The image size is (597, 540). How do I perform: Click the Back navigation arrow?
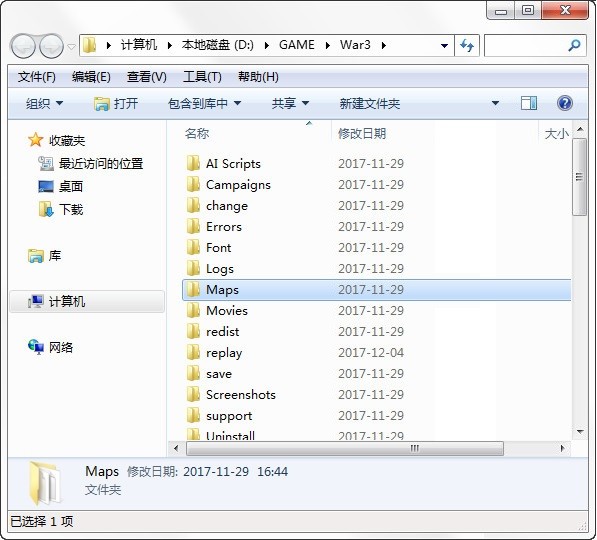[x=23, y=46]
